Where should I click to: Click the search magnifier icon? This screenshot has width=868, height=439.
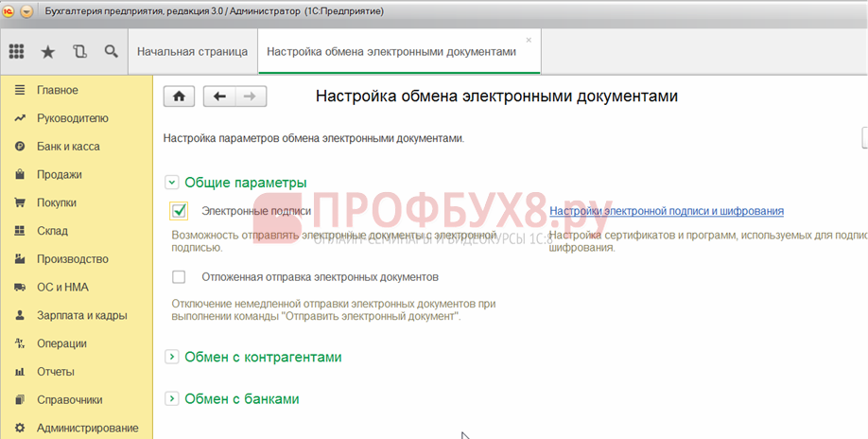[x=112, y=51]
